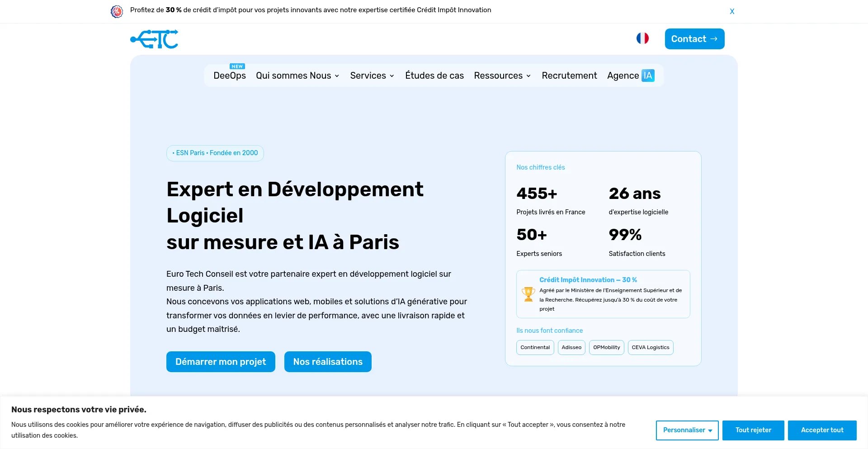The width and height of the screenshot is (868, 449).
Task: Expand the Qui sommes Nous dropdown
Action: point(297,76)
